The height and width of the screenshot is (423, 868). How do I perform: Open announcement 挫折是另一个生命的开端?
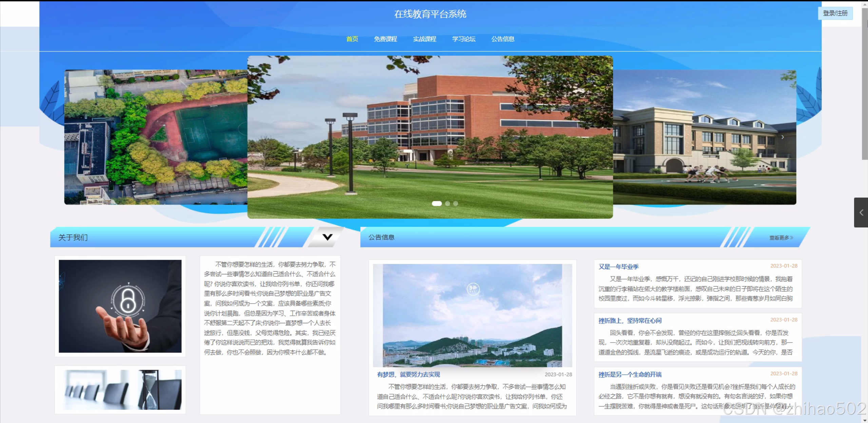(630, 374)
